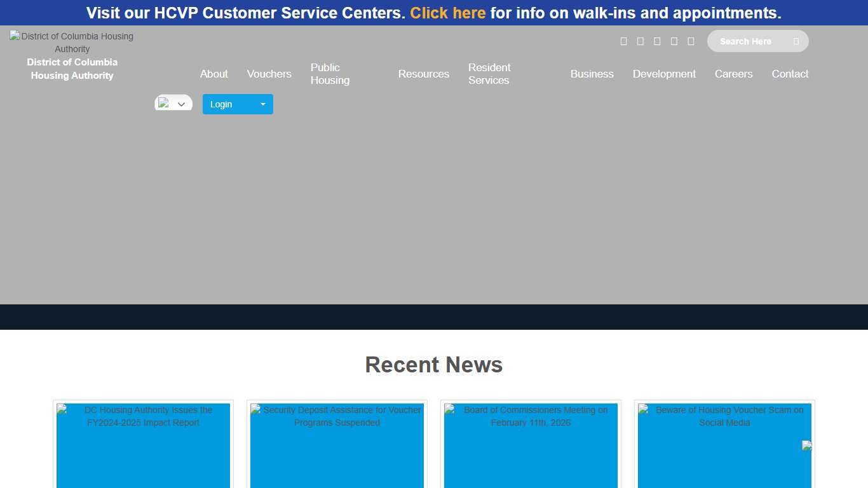868x488 pixels.
Task: Open Board of Commissioners Meeting news card
Action: (531, 445)
